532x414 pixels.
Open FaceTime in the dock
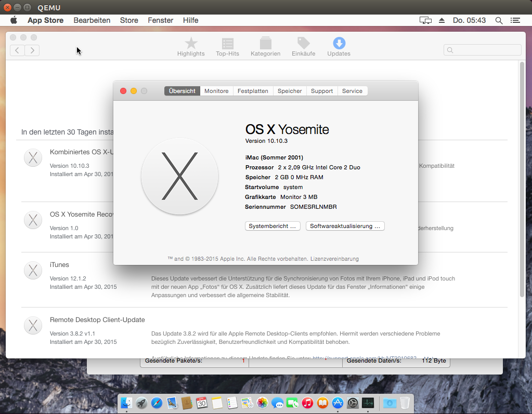tap(292, 403)
